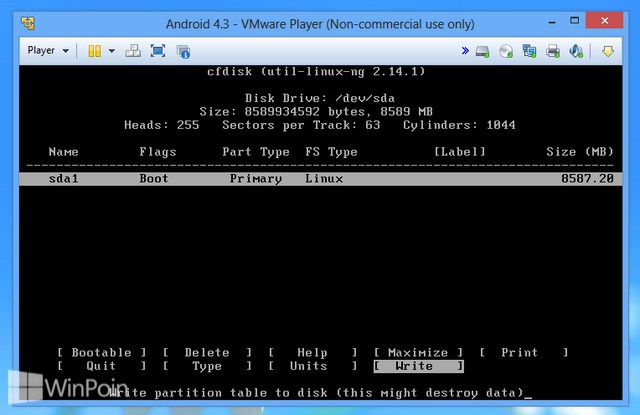The width and height of the screenshot is (640, 415).
Task: Click the Size 8589934592 bytes line
Action: (316, 111)
